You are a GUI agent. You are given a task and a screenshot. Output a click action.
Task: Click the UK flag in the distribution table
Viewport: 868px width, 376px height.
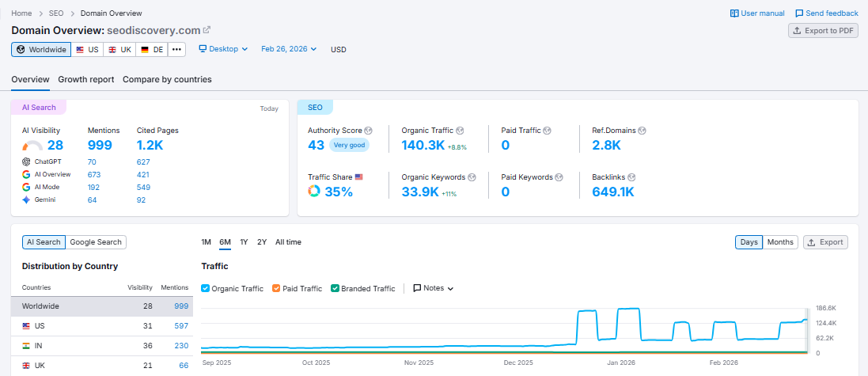point(26,366)
